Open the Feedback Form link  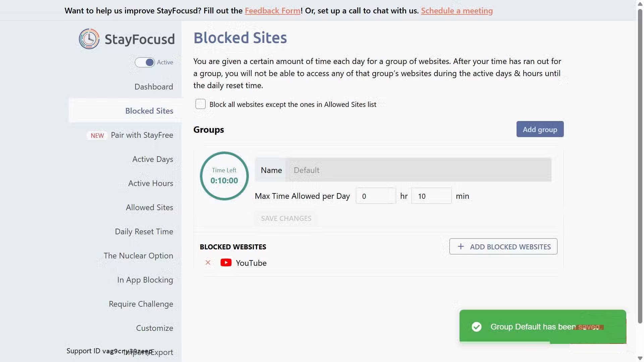tap(272, 11)
